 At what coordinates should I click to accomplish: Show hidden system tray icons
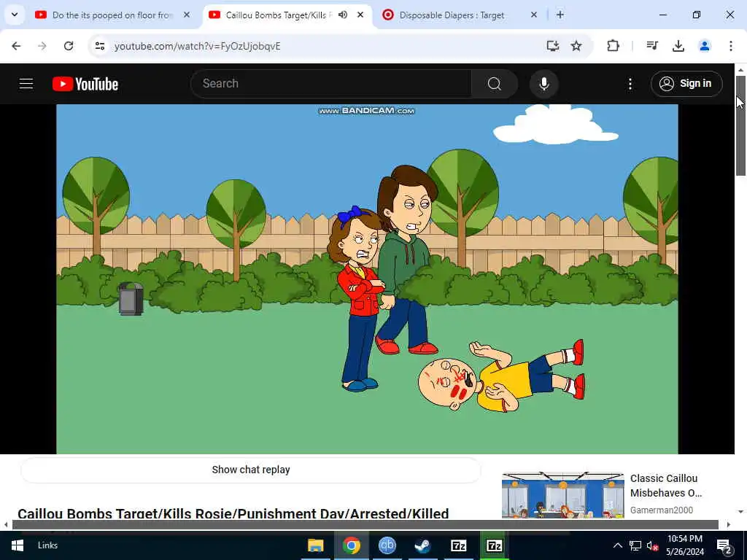pyautogui.click(x=617, y=545)
